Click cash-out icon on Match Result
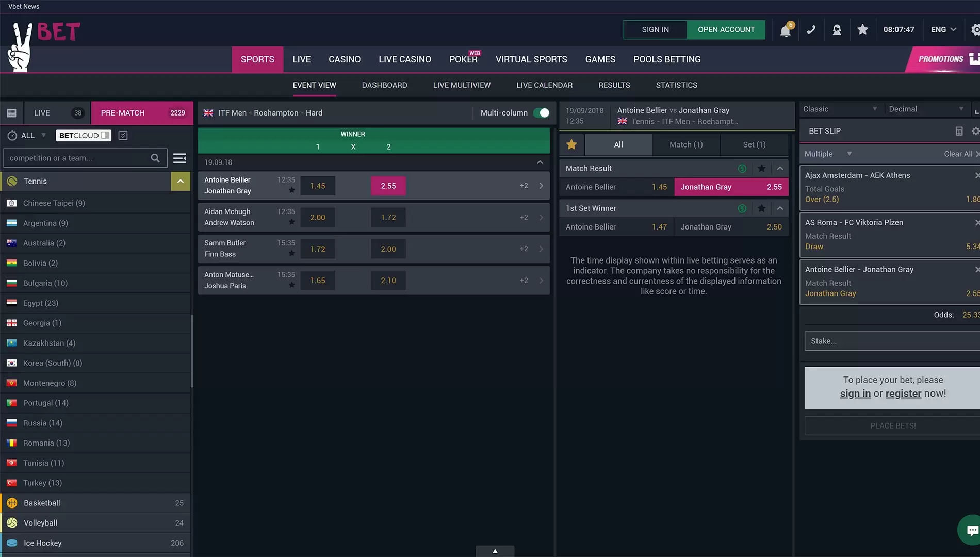Screen dimensions: 980x557 tap(742, 168)
